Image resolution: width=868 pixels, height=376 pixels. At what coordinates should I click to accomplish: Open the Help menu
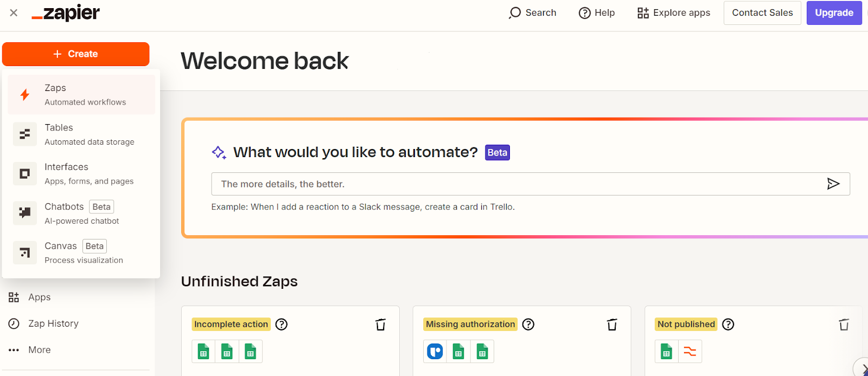pyautogui.click(x=597, y=12)
